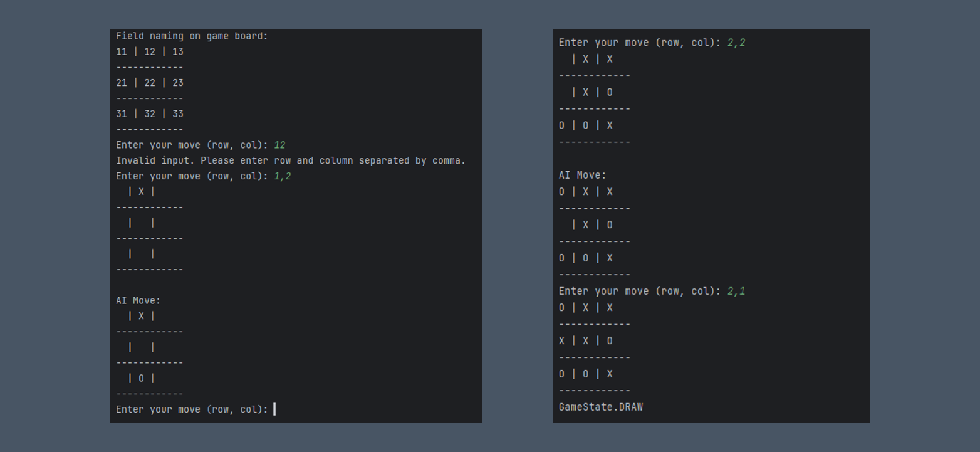
Task: Select the "21 | 22 | 23" board row
Action: pyautogui.click(x=150, y=83)
